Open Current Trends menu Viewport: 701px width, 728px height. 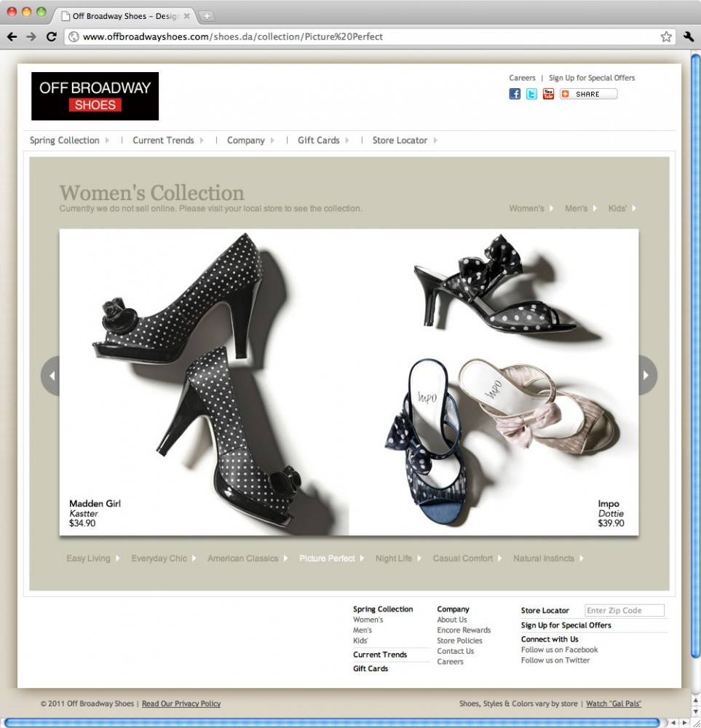[163, 141]
